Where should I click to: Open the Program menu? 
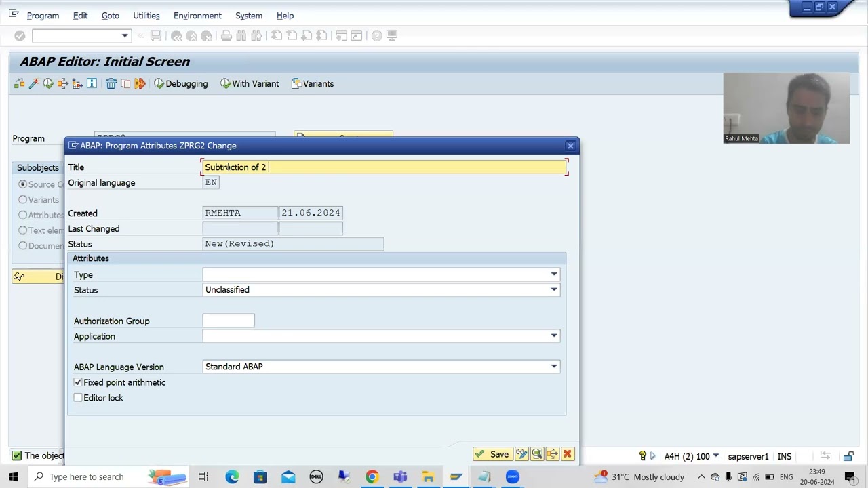43,15
